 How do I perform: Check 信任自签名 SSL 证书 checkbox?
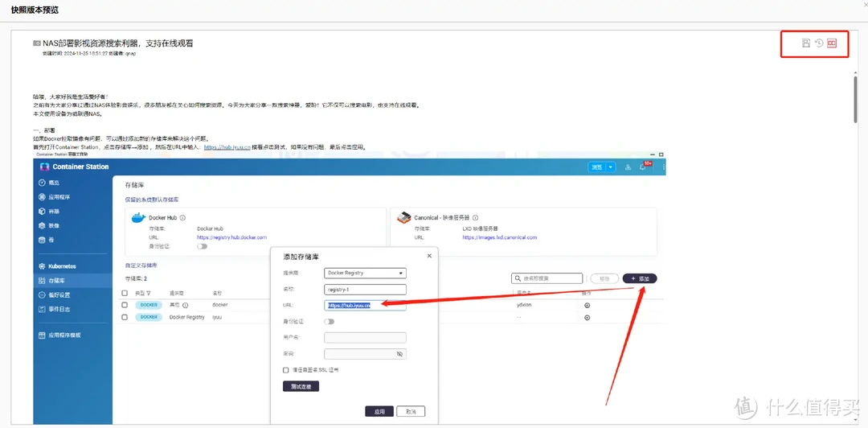coord(285,370)
